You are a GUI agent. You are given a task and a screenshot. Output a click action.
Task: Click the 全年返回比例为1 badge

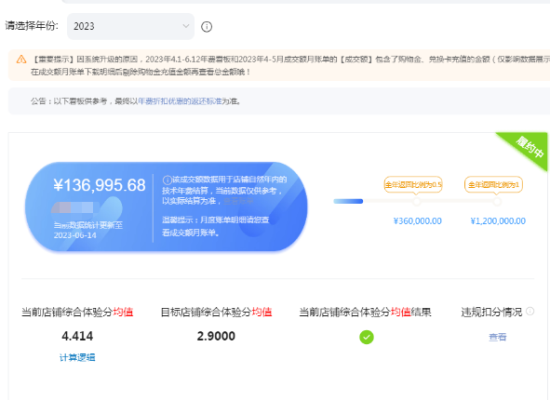pos(493,185)
